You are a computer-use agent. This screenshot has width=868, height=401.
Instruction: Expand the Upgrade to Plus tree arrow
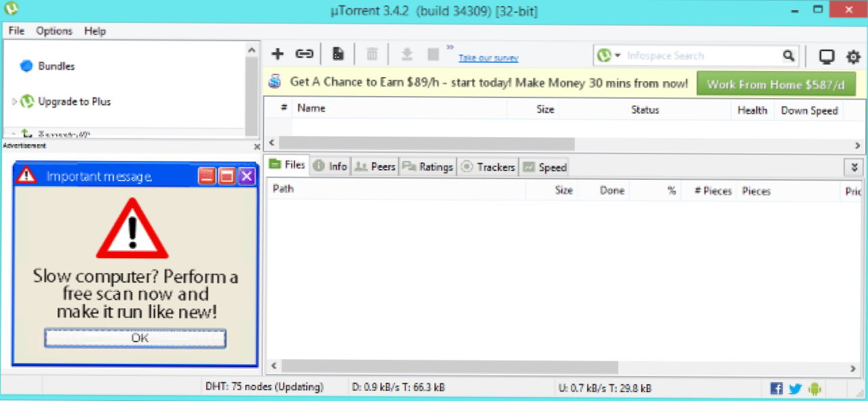14,101
